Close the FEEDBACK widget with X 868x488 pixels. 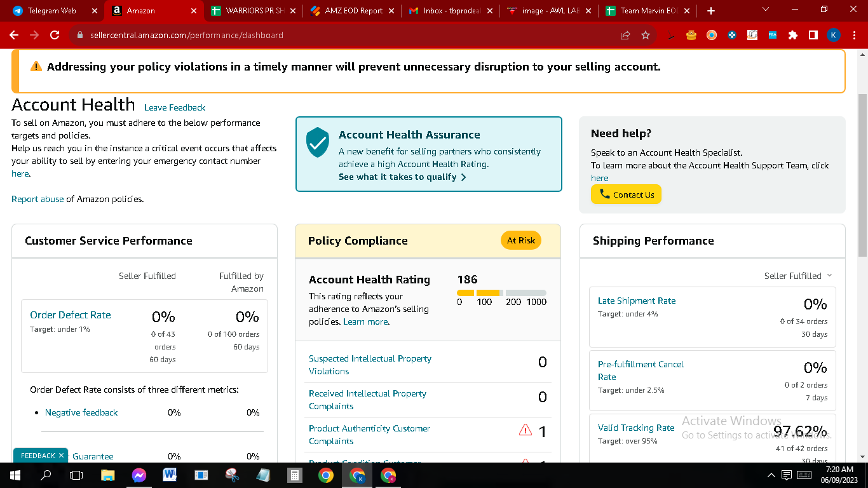pyautogui.click(x=62, y=456)
